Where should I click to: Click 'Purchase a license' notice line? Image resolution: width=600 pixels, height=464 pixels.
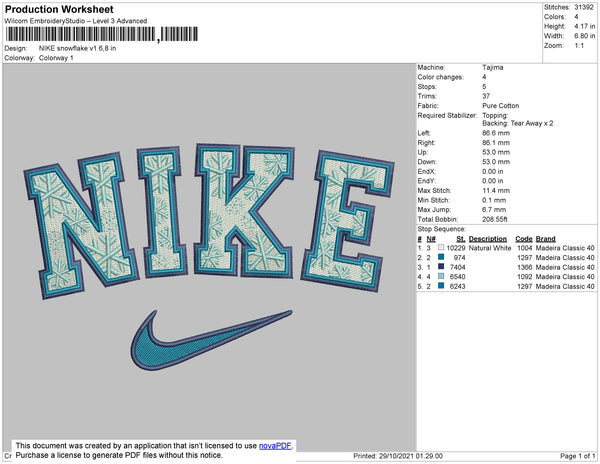(119, 455)
